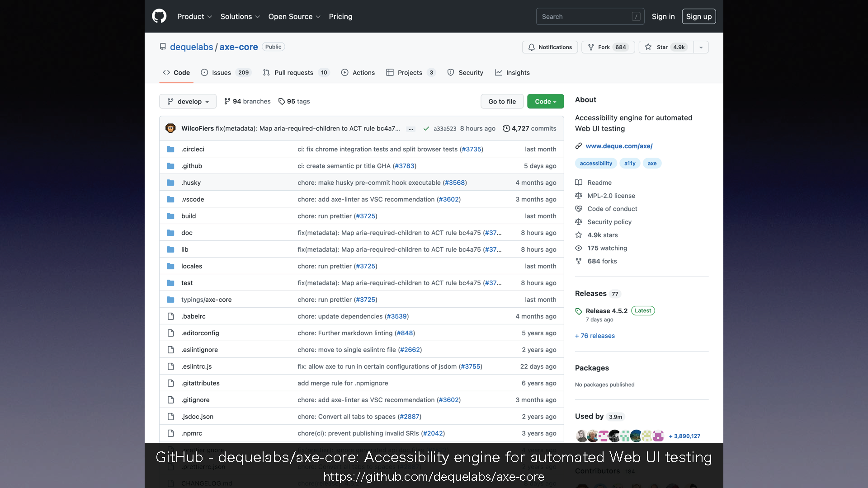Viewport: 868px width, 488px height.
Task: Open the .gitattributes file
Action: [200, 383]
